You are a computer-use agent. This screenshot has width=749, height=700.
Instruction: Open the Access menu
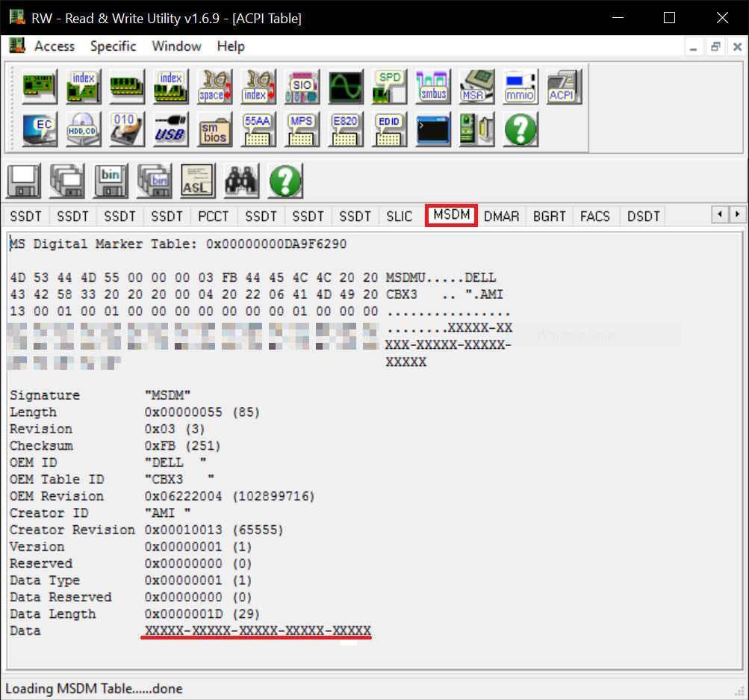pos(55,46)
